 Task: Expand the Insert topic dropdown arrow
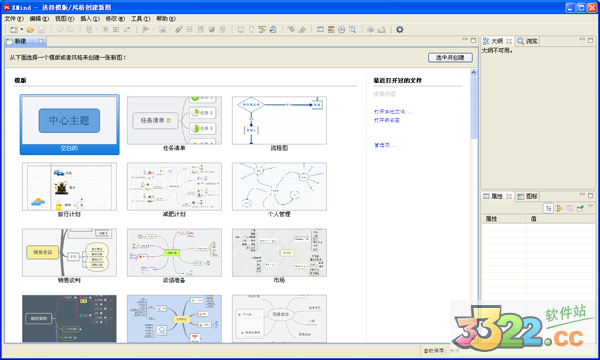pyautogui.click(x=96, y=29)
